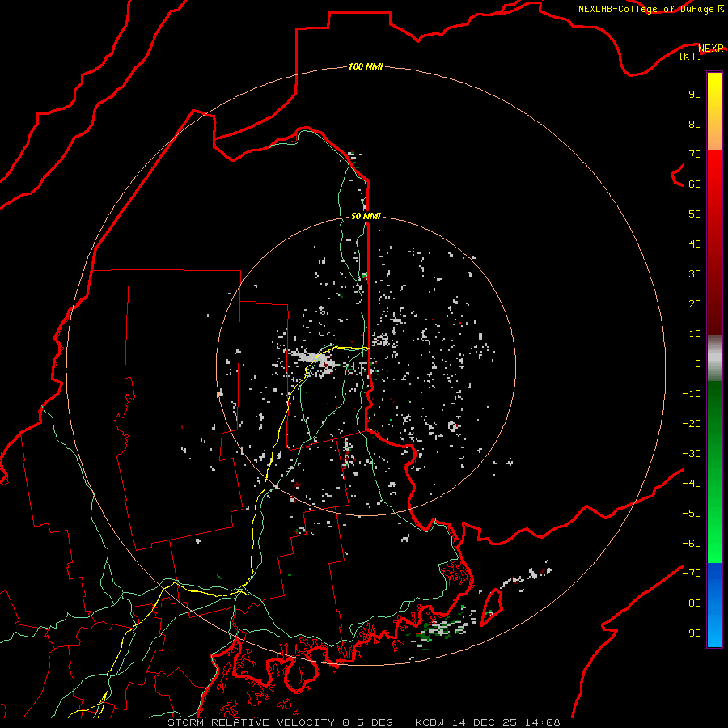Click the positive 90 value on velocity scale

pyautogui.click(x=695, y=95)
